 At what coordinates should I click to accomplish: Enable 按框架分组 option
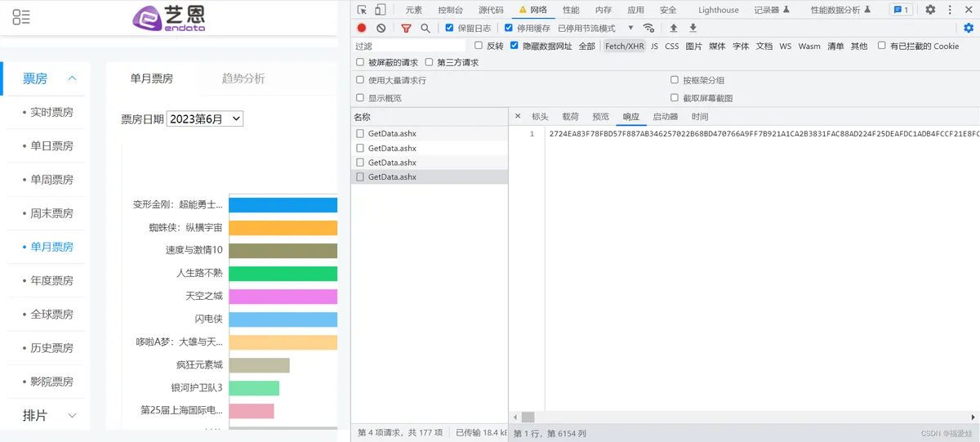tap(675, 80)
